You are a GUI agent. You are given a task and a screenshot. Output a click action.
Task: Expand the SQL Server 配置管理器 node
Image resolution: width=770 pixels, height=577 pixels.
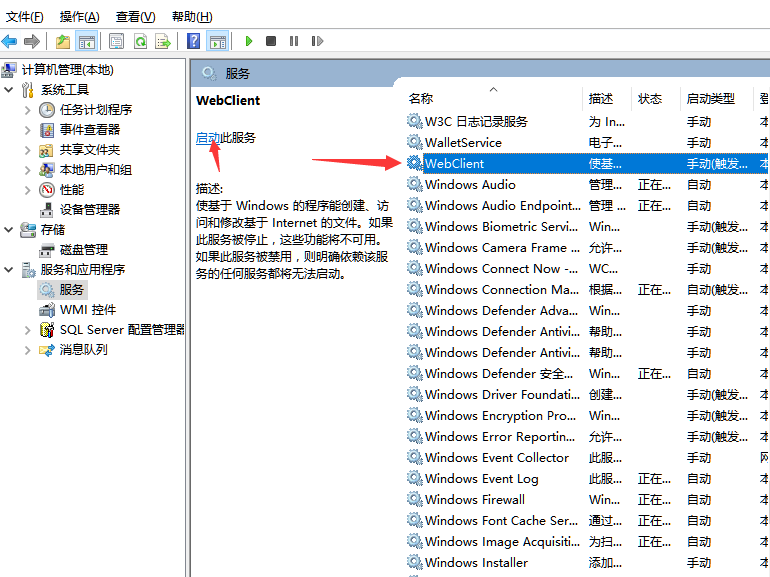point(28,330)
